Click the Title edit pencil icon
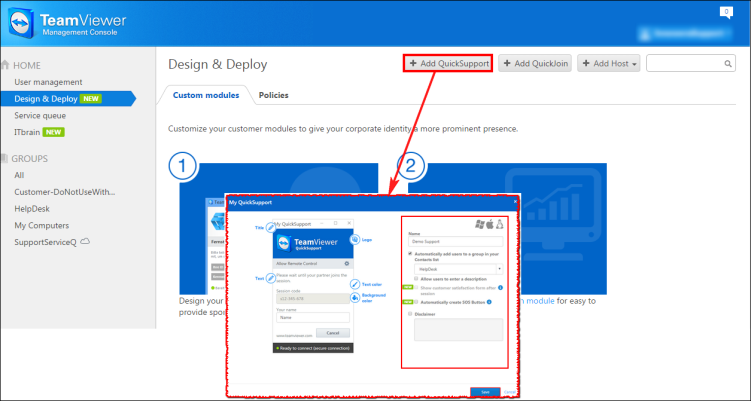The height and width of the screenshot is (401, 751). point(271,228)
